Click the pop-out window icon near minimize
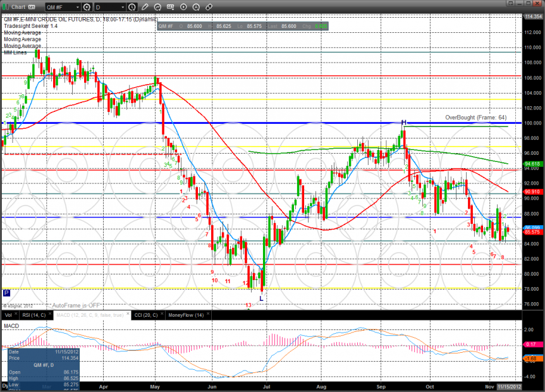 tap(510, 3)
